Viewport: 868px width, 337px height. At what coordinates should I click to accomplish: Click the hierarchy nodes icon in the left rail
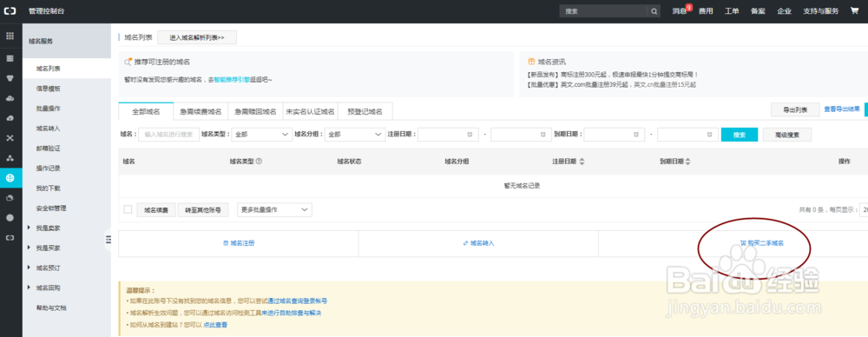10,158
